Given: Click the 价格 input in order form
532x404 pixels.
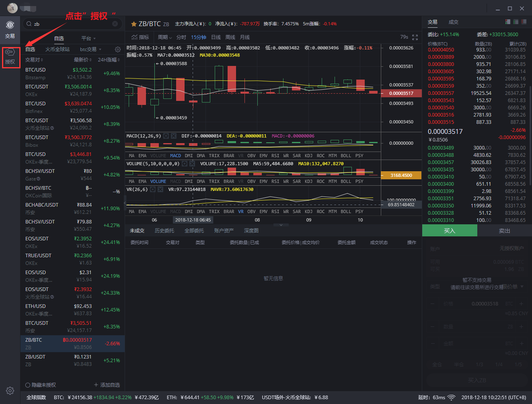Looking at the screenshot, I should pos(477,304).
